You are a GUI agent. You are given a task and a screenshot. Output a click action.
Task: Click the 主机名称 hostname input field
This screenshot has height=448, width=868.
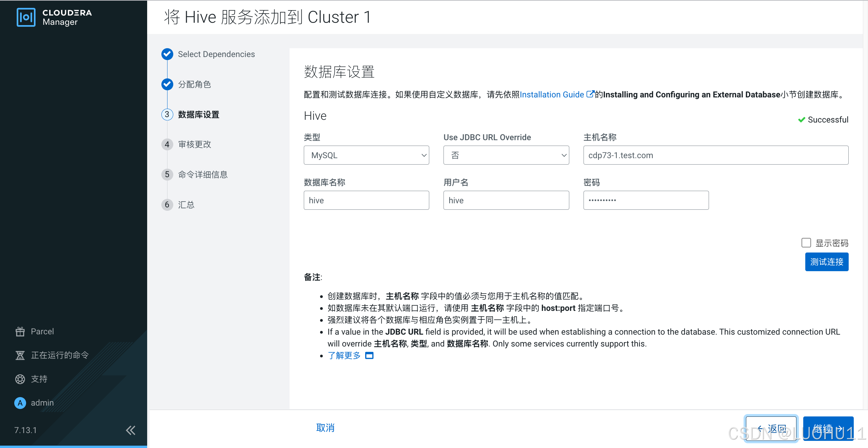point(715,155)
